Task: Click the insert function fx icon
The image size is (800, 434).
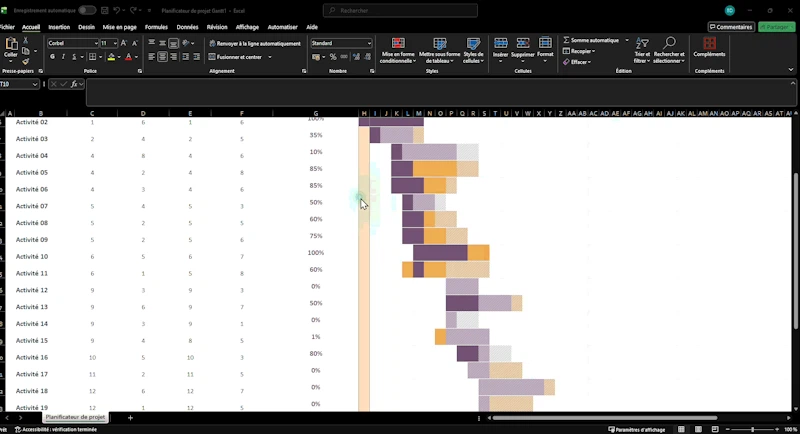Action: [74, 84]
